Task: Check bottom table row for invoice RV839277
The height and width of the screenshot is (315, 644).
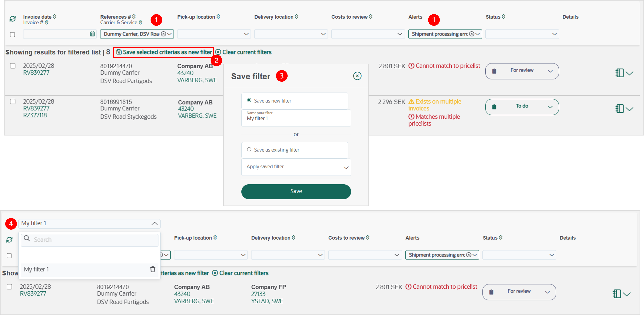Action: (x=9, y=287)
